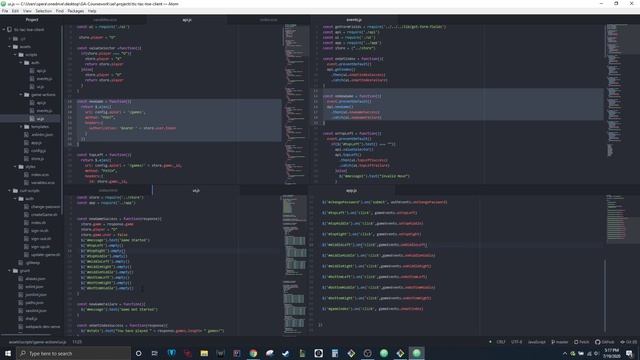The image size is (640, 360).
Task: Collapse the game-actions folder
Action: point(21,95)
